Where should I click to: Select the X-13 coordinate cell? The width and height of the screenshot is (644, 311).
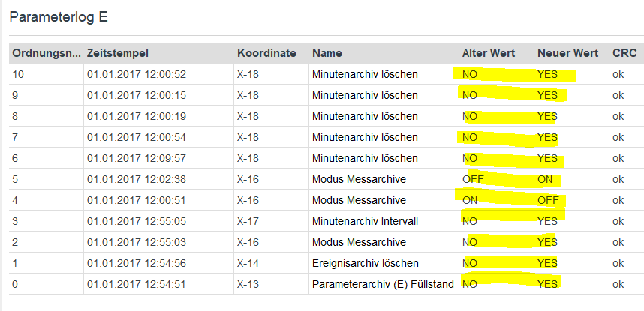248,284
